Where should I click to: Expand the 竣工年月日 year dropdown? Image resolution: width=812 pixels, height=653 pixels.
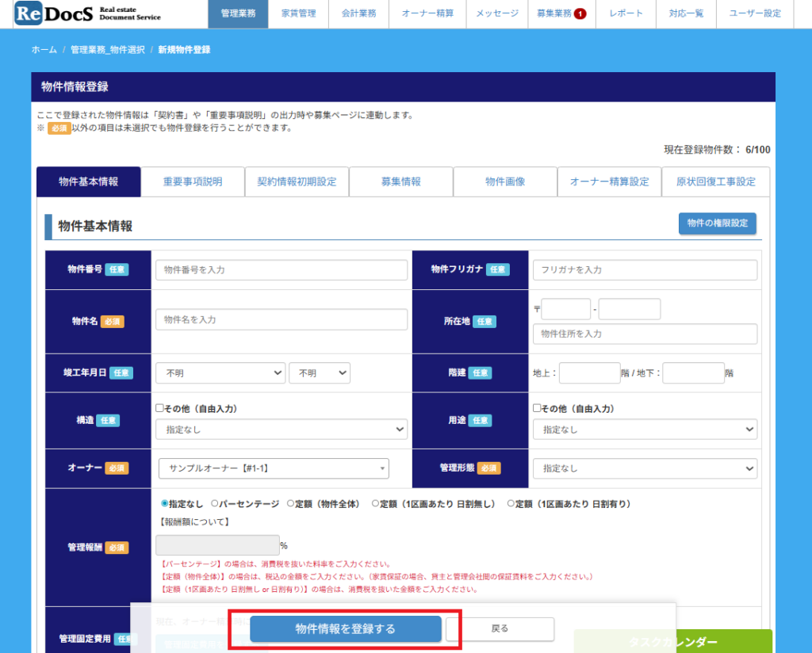coord(220,372)
